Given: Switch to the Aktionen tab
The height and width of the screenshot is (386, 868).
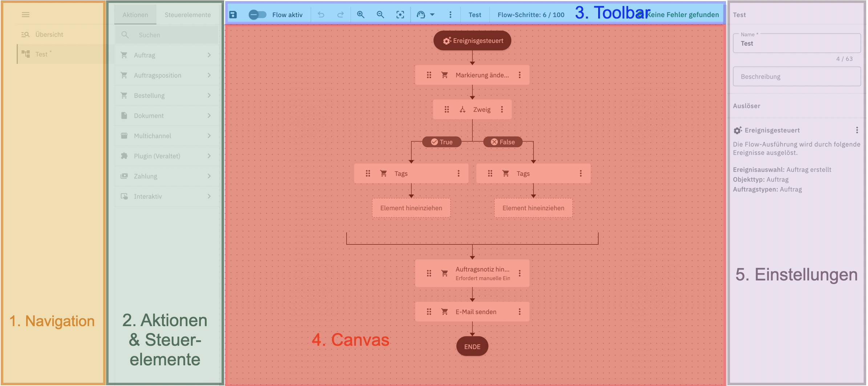Looking at the screenshot, I should (135, 15).
